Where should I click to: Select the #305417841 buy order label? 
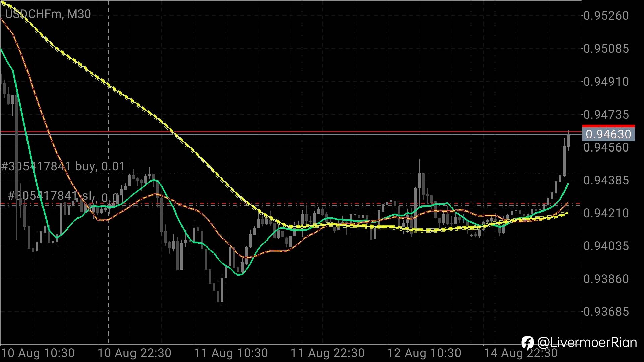tap(63, 166)
